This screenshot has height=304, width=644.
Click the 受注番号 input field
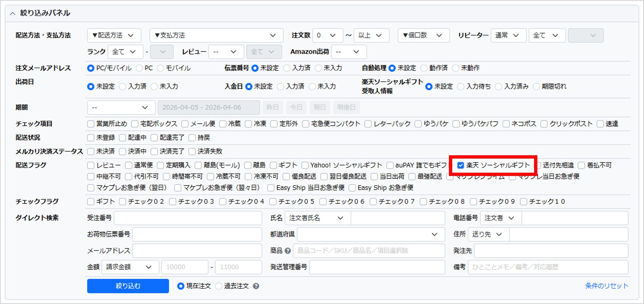click(x=188, y=218)
